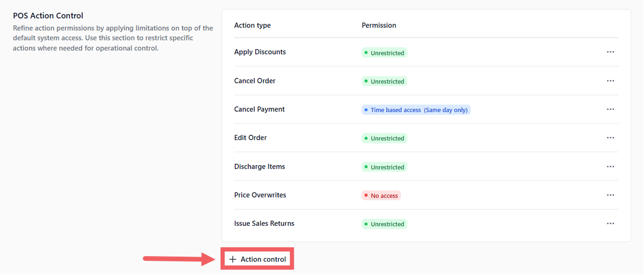Open the Cancel Payment row ellipsis menu

click(610, 109)
